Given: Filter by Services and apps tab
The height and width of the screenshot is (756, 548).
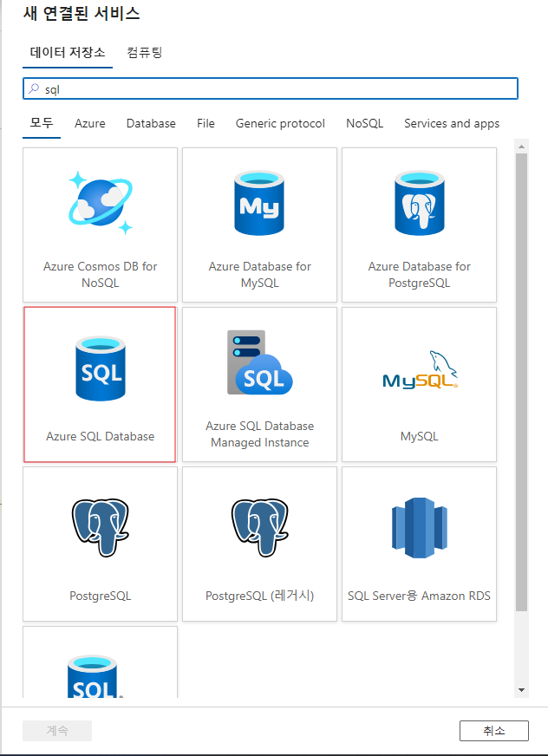Looking at the screenshot, I should [x=452, y=123].
